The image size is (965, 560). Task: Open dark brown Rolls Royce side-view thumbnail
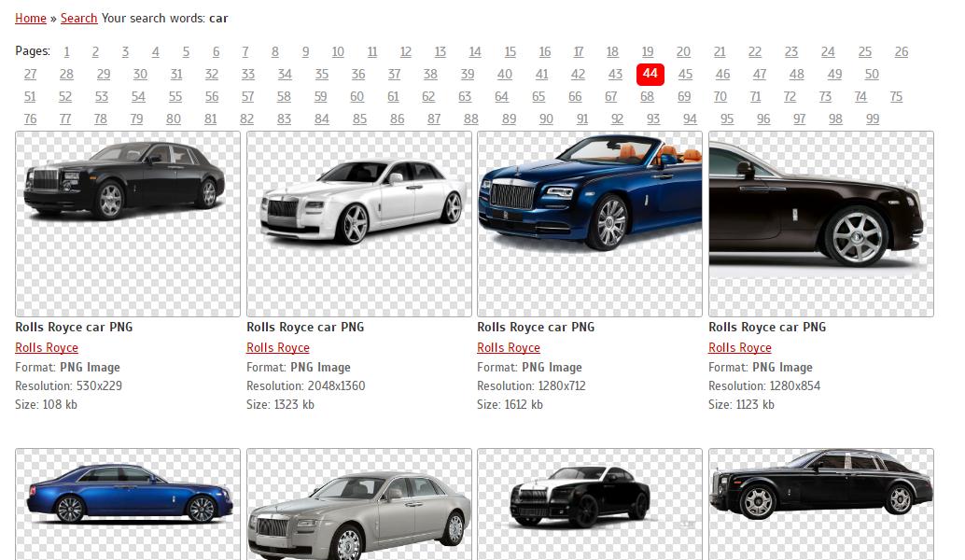(821, 224)
